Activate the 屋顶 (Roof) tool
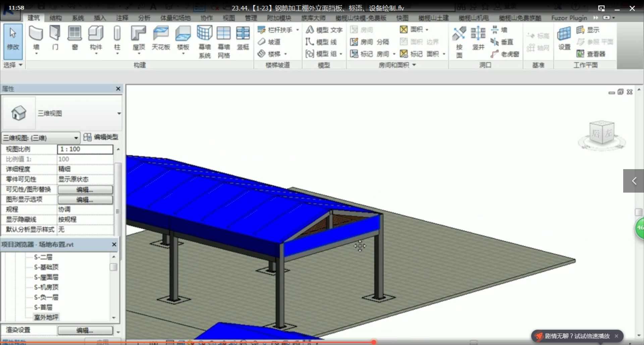The width and height of the screenshot is (644, 345). click(x=138, y=37)
